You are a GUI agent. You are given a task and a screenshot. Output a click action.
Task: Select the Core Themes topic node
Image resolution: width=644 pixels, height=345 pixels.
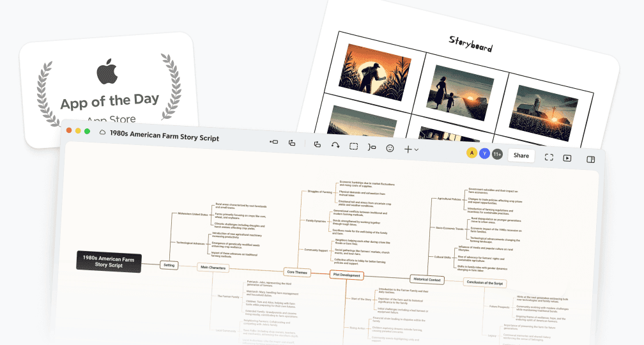click(297, 272)
